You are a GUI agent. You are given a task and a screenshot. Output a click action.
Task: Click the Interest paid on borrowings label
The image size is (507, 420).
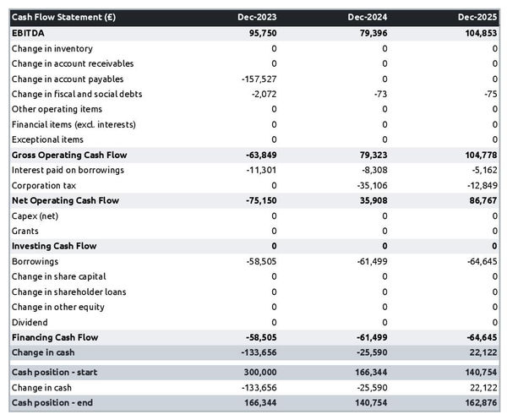pyautogui.click(x=68, y=170)
